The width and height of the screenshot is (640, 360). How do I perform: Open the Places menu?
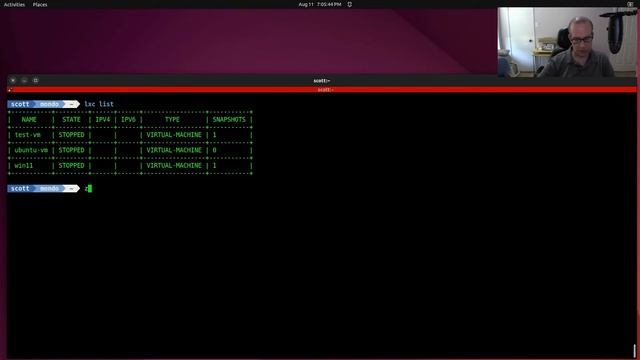pos(40,4)
